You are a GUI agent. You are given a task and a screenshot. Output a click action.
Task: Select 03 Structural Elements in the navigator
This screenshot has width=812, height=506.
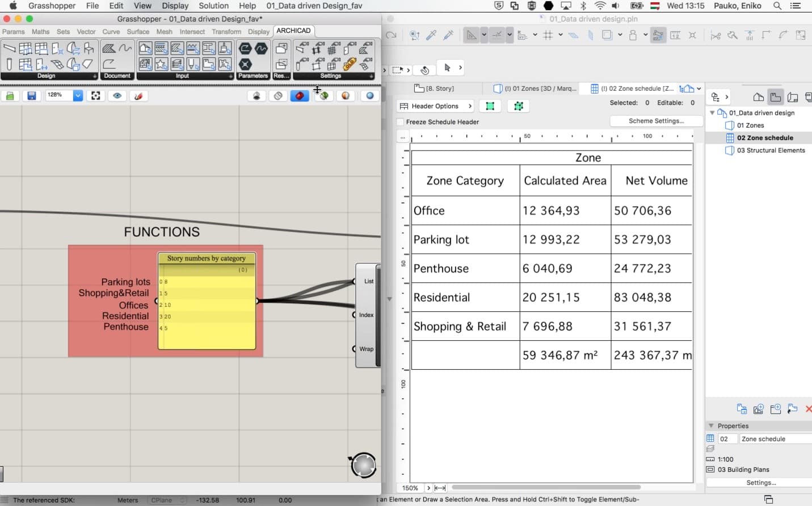point(771,150)
